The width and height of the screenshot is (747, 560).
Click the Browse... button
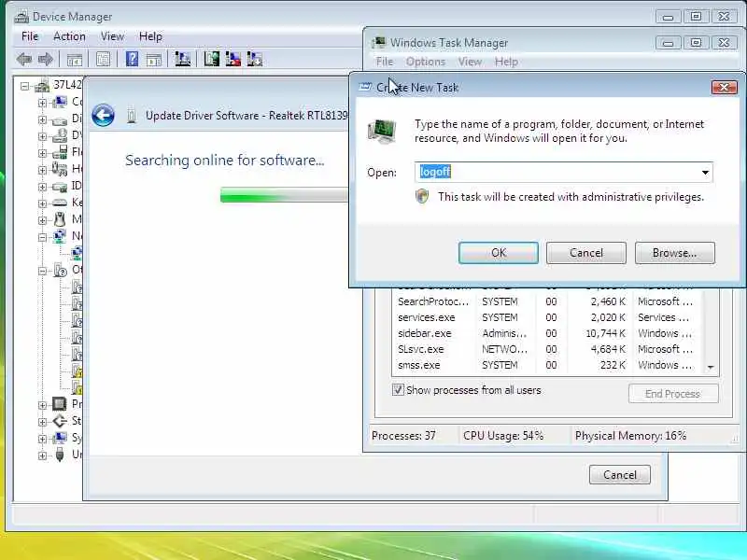(x=674, y=252)
